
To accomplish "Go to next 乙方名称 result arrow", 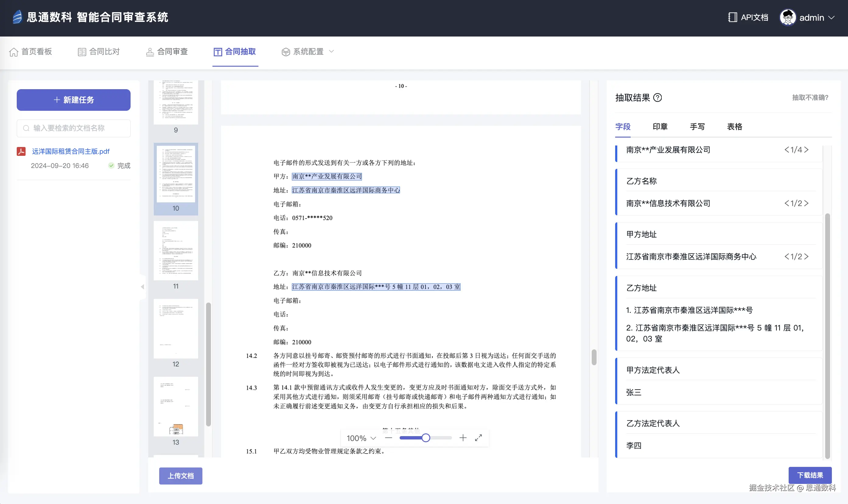I will [x=807, y=203].
